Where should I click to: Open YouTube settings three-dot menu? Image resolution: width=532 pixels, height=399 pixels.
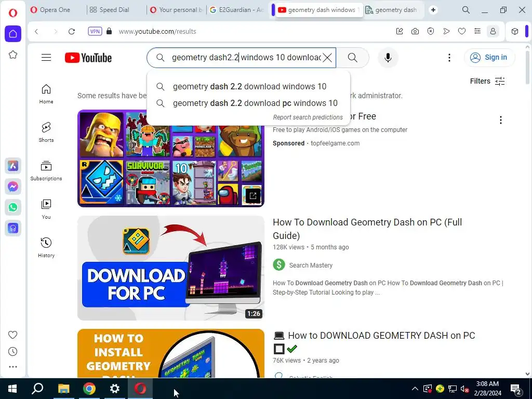[x=449, y=58]
